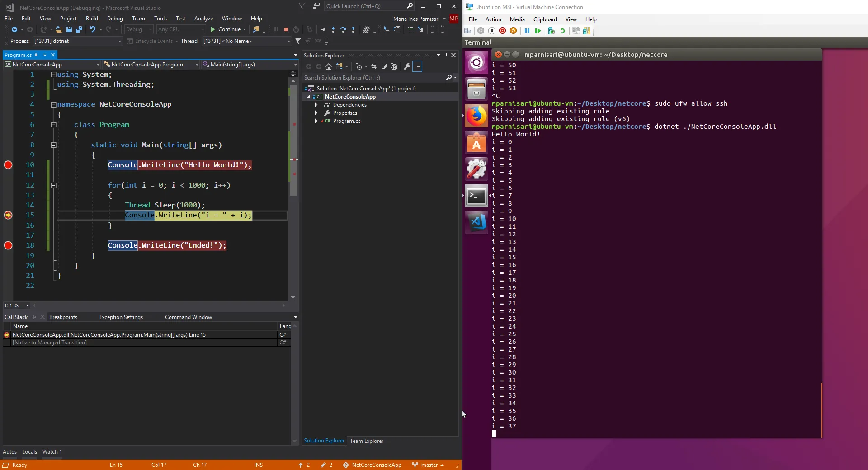Collapse the class Program code block

53,125
